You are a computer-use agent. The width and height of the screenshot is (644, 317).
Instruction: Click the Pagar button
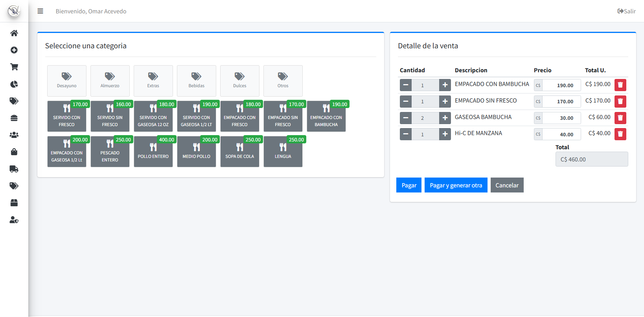tap(409, 185)
